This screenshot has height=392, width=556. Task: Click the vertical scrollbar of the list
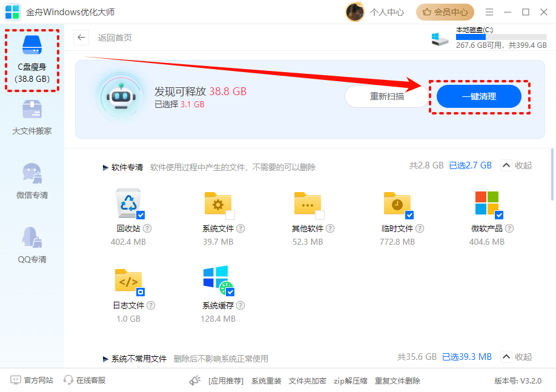click(552, 174)
